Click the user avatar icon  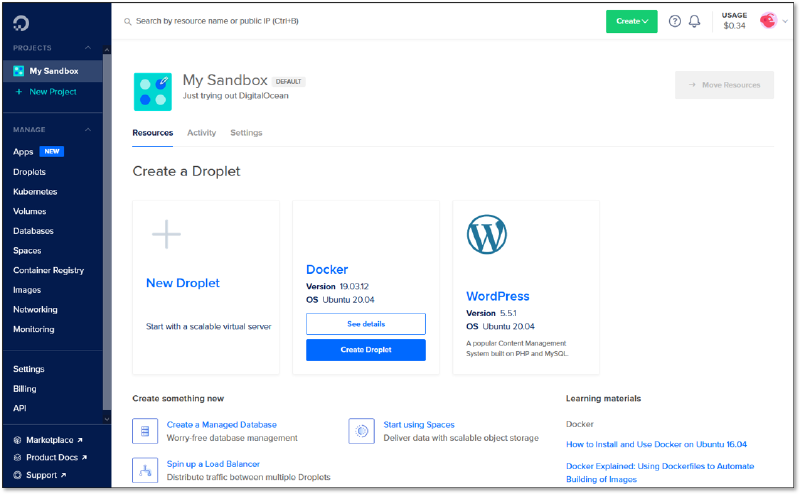[x=768, y=21]
